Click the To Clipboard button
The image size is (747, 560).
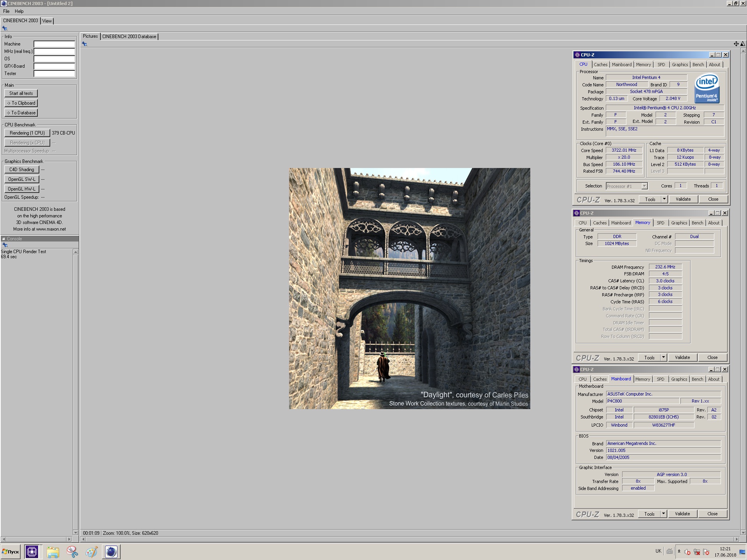click(21, 103)
